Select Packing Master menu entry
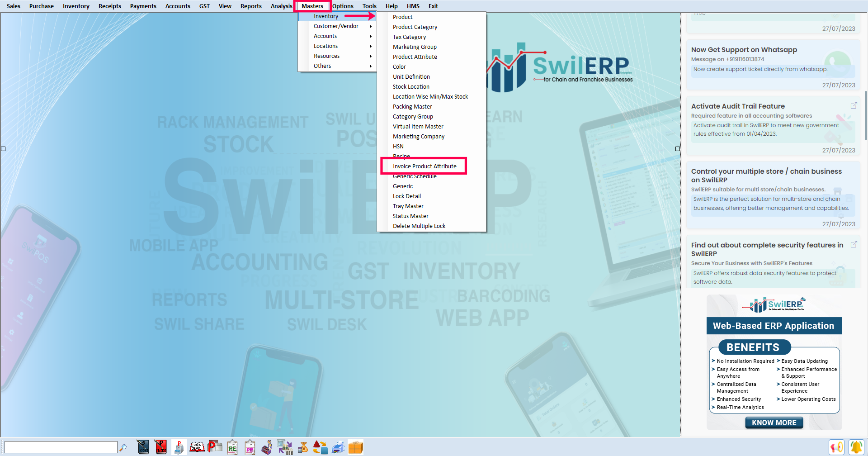This screenshot has width=868, height=456. tap(432, 107)
